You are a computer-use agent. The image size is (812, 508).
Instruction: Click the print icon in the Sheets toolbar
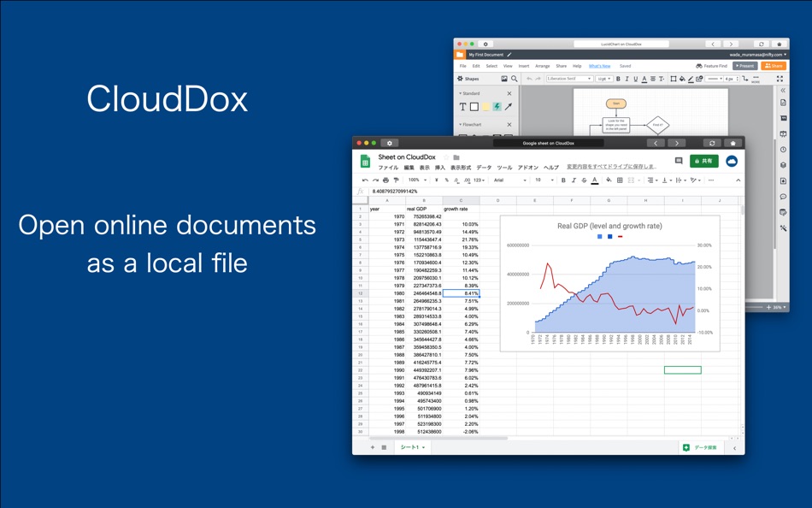(x=385, y=180)
